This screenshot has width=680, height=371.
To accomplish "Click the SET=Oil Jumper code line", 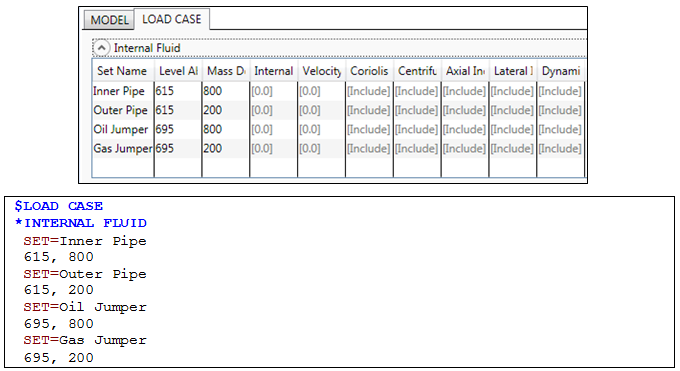I will pos(85,307).
